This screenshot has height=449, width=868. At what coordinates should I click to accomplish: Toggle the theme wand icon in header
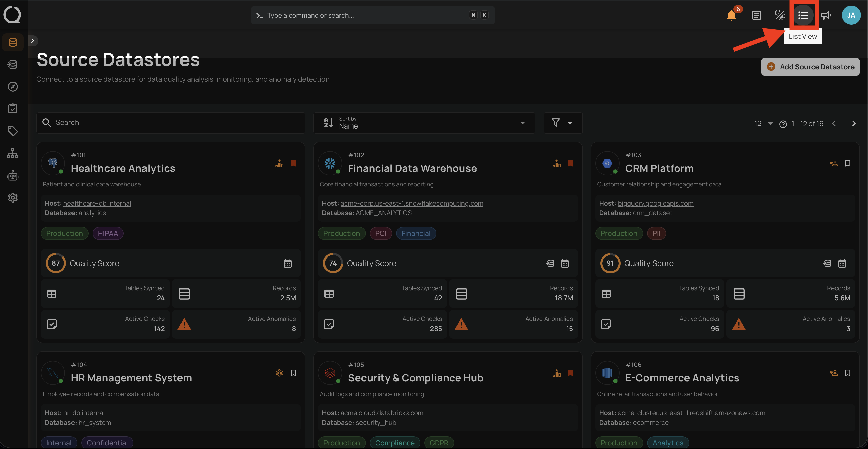coord(779,15)
